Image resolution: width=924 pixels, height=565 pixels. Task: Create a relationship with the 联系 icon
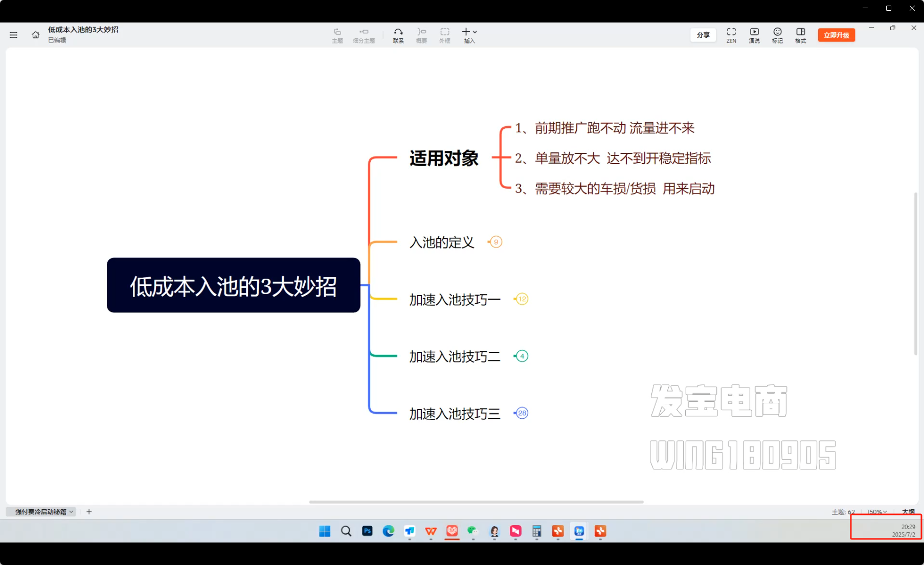tap(398, 35)
